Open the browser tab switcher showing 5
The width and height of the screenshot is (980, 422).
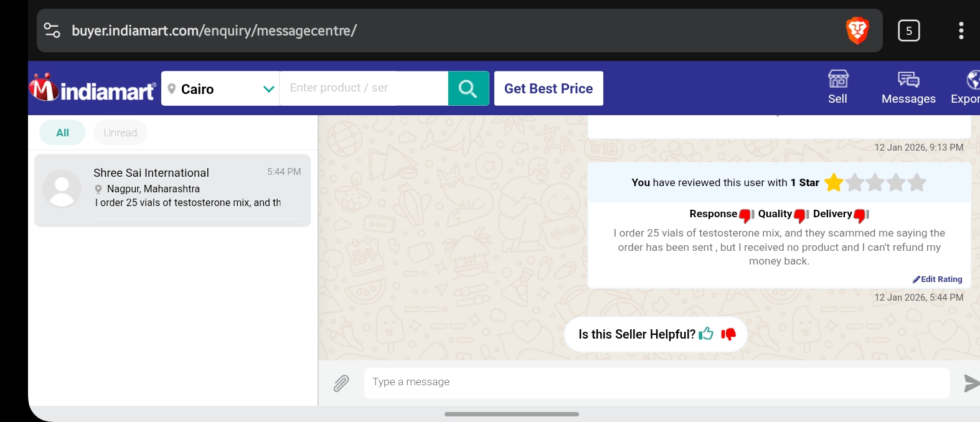(908, 30)
